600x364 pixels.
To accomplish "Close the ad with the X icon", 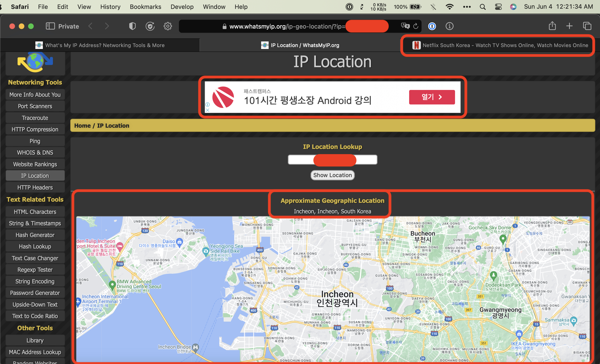I will [x=207, y=110].
